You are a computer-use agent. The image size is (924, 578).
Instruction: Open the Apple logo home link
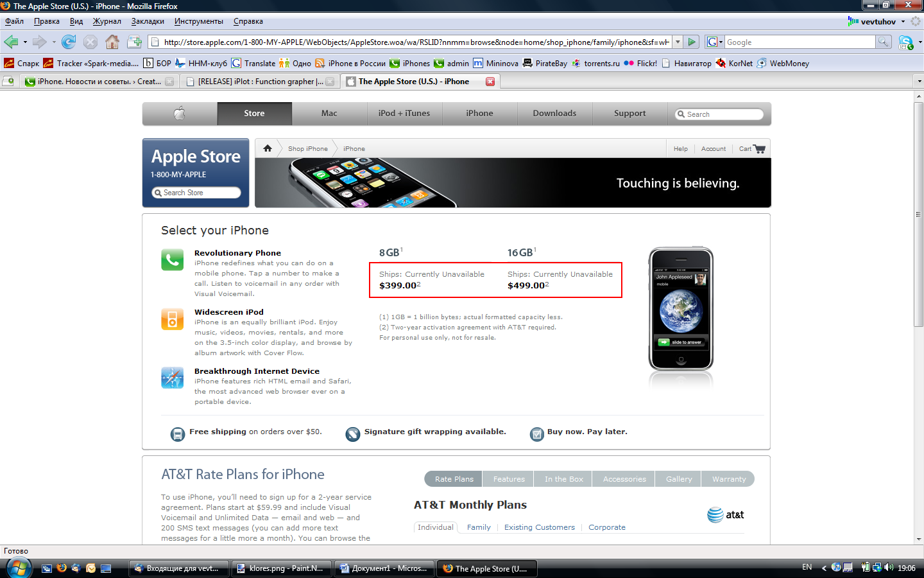click(180, 114)
